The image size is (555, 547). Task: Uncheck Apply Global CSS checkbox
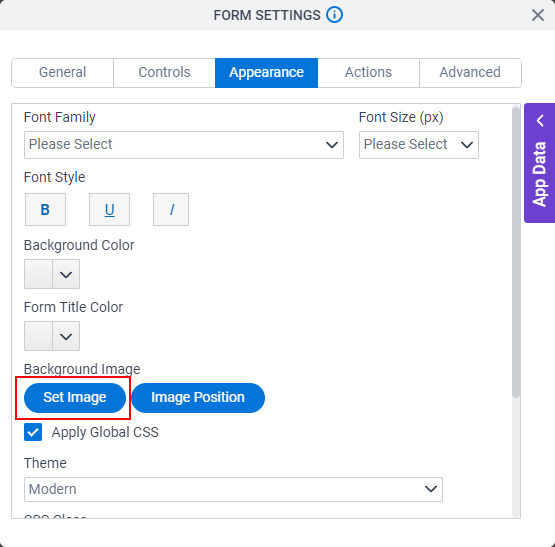pyautogui.click(x=33, y=432)
